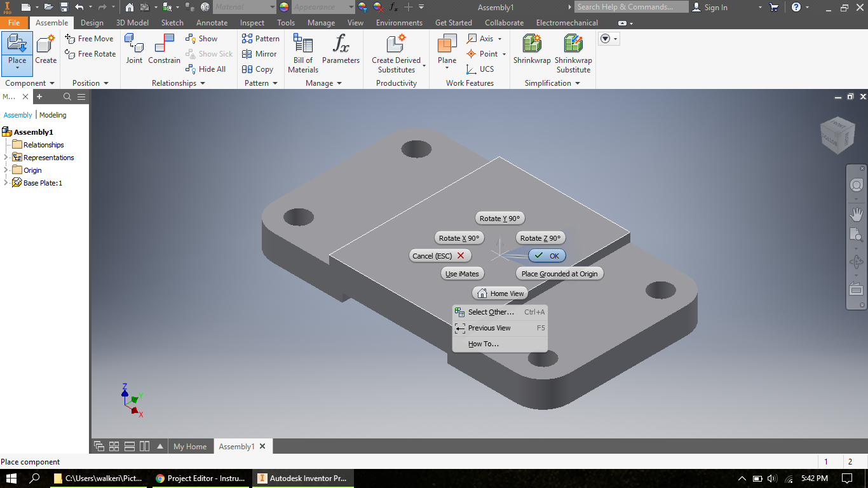The height and width of the screenshot is (488, 868).
Task: Open the Bill of Materials
Action: click(302, 52)
